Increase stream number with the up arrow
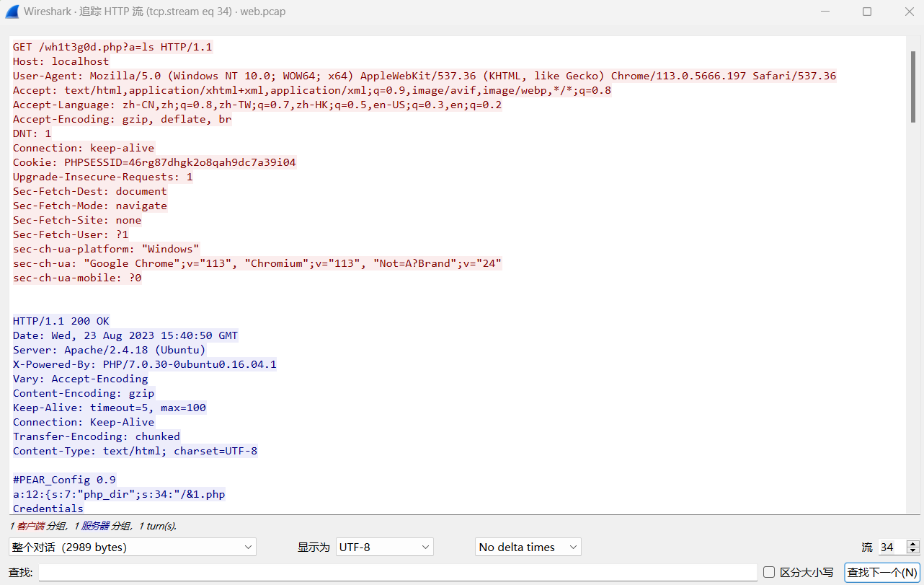 (913, 544)
